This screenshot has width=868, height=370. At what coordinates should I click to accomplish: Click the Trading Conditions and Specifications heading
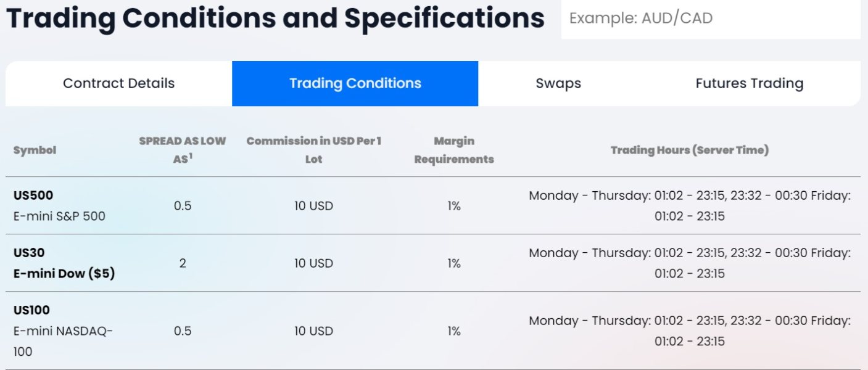coord(275,18)
